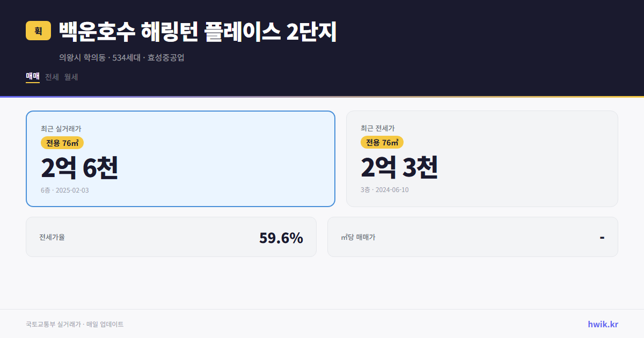This screenshot has width=644, height=338.
Task: Open the hwik.kr link
Action: pyautogui.click(x=603, y=324)
